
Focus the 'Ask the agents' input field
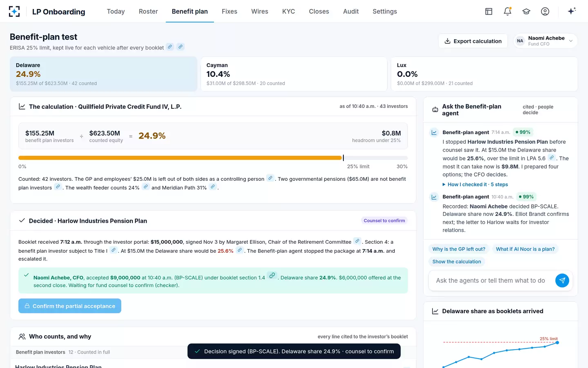490,280
